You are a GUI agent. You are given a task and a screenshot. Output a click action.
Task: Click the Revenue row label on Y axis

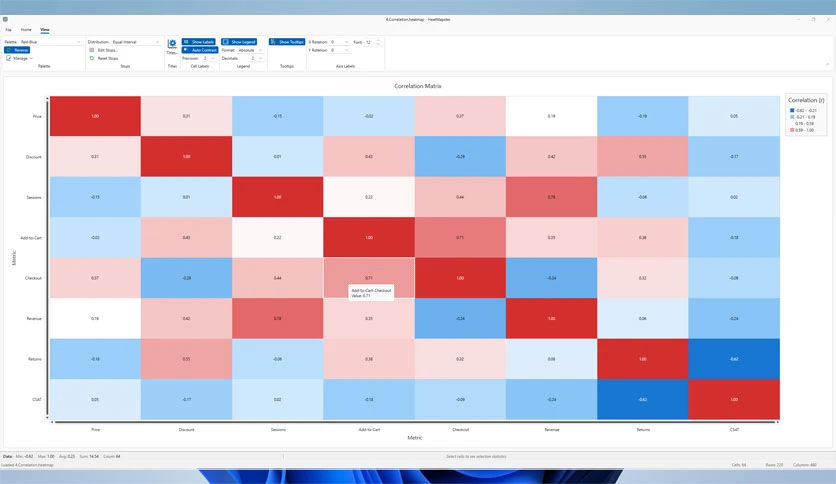pyautogui.click(x=34, y=319)
